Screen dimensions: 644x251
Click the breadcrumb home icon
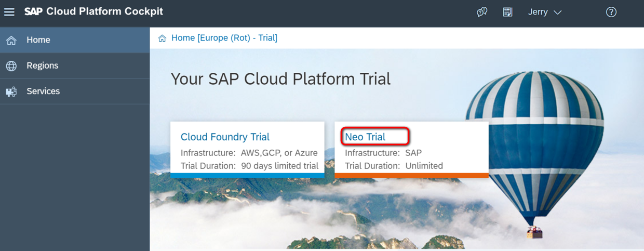point(162,38)
